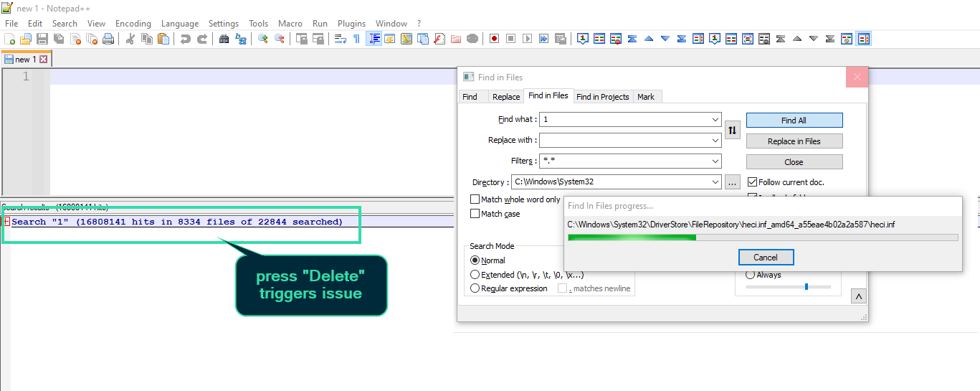The image size is (980, 391).
Task: Open Find via the binoculars icon
Action: click(x=224, y=39)
